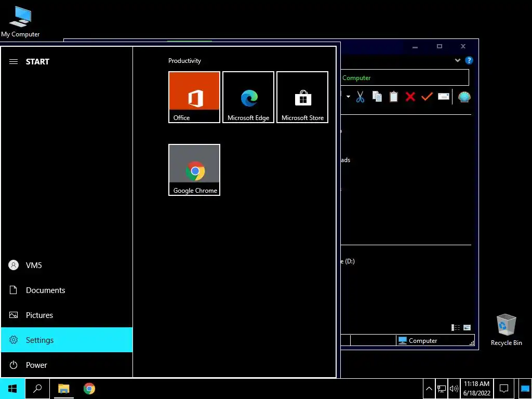The width and height of the screenshot is (532, 399).
Task: Open Pictures from Start menu
Action: [66, 315]
